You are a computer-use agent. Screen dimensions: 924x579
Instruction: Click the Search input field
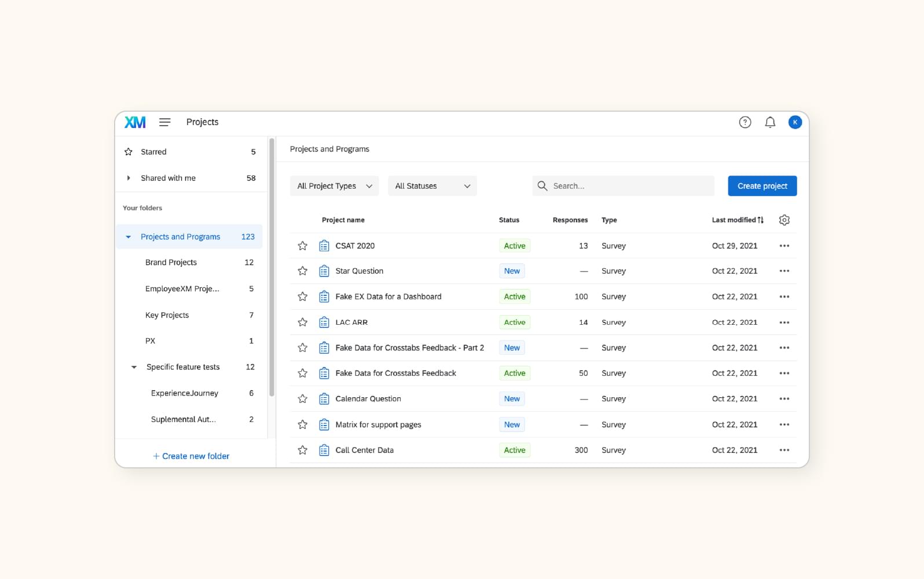click(624, 186)
